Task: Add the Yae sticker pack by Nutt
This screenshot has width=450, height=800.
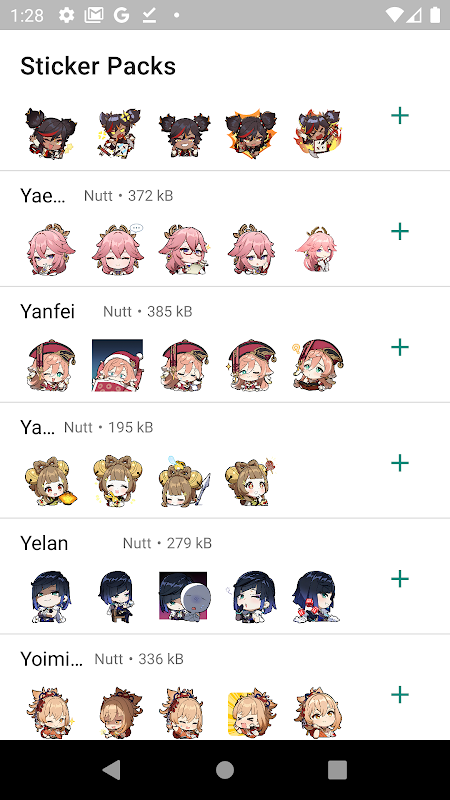Action: [399, 231]
